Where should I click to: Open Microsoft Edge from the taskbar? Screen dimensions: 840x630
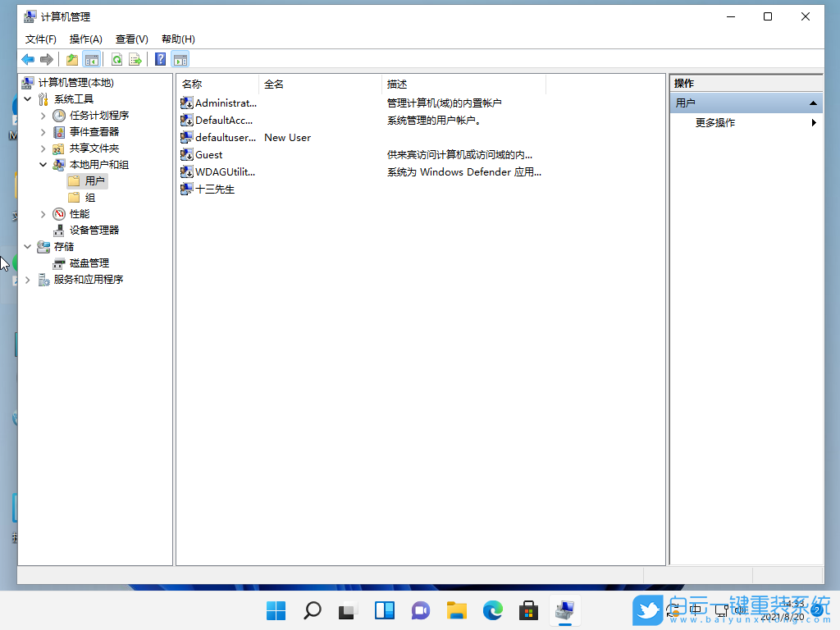[492, 610]
